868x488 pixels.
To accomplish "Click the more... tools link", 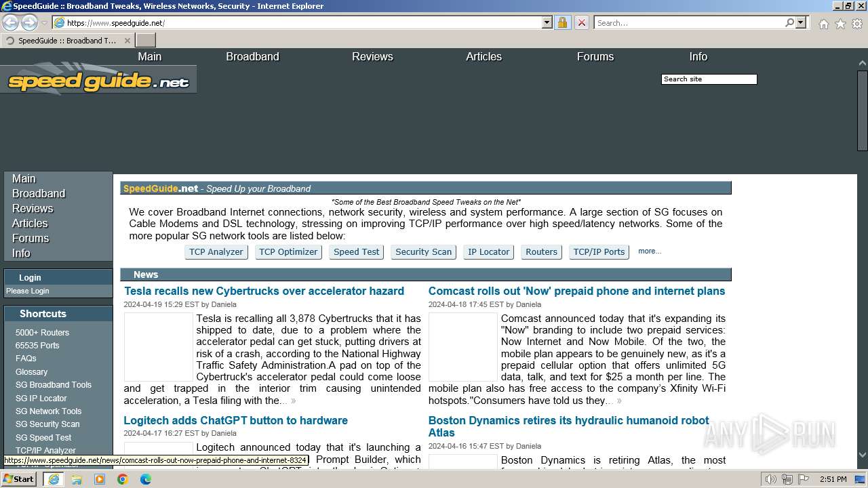I will click(x=650, y=251).
